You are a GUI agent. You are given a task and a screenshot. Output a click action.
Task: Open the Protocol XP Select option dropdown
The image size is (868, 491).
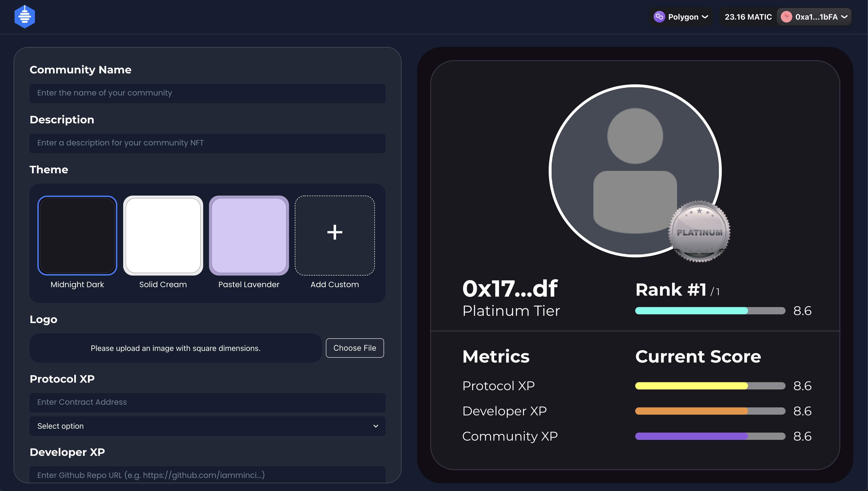(x=207, y=426)
